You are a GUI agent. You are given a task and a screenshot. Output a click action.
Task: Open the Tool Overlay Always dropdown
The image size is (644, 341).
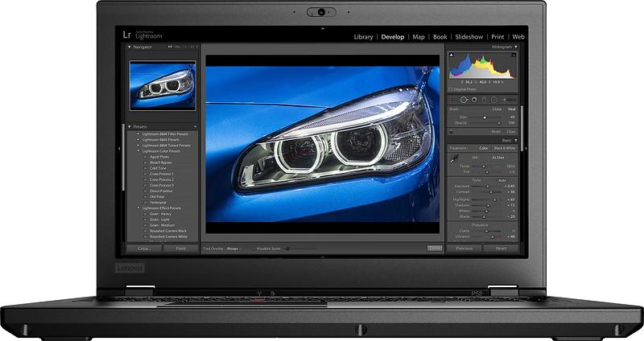coord(234,249)
